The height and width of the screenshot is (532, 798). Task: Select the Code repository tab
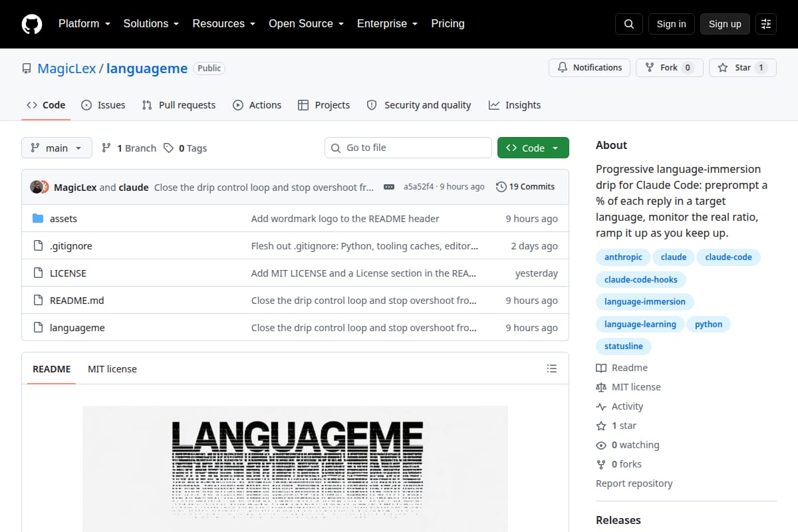pyautogui.click(x=46, y=105)
